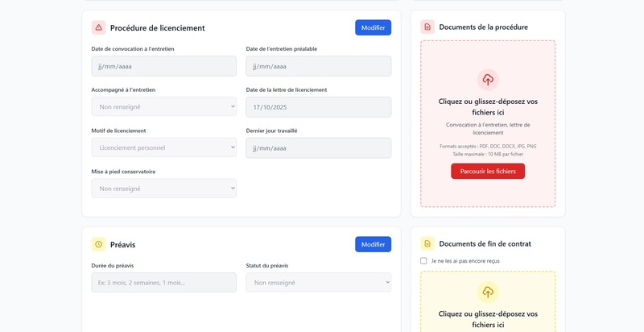Image resolution: width=644 pixels, height=332 pixels.
Task: Click the Date de convocation à l'entretien field
Action: pos(163,66)
